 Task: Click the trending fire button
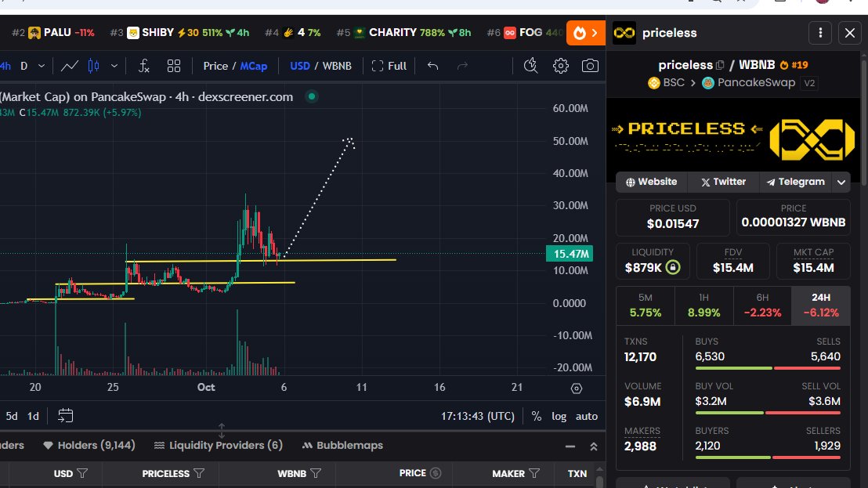tap(586, 33)
